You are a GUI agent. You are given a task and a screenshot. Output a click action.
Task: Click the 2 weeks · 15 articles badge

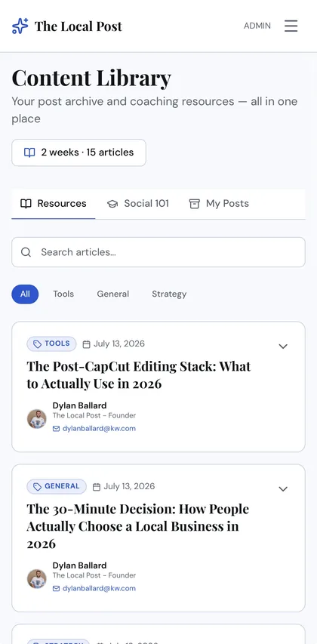(78, 153)
